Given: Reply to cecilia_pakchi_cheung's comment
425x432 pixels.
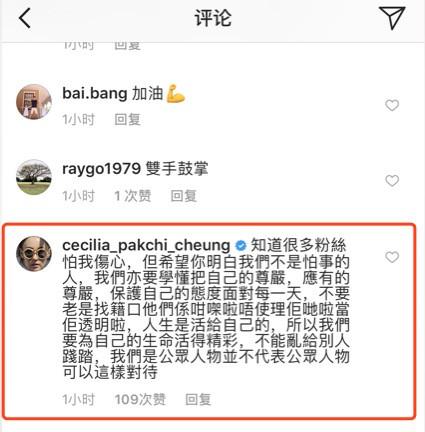Looking at the screenshot, I should click(x=198, y=399).
